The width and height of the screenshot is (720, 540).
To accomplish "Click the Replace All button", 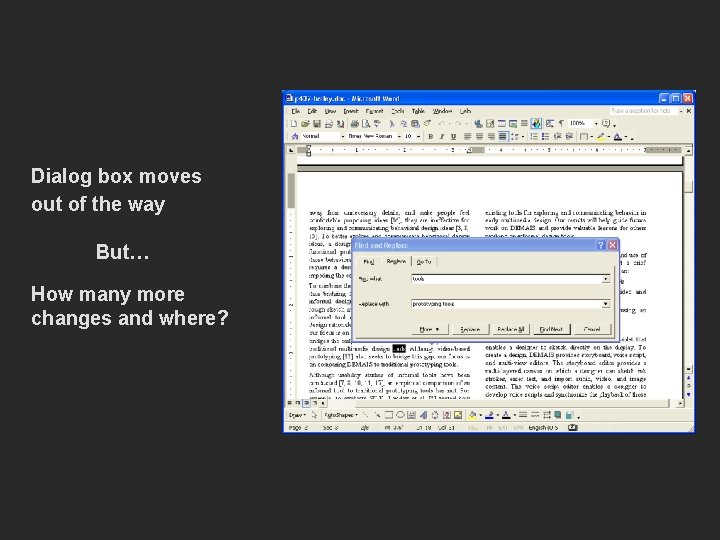I will pos(510,329).
